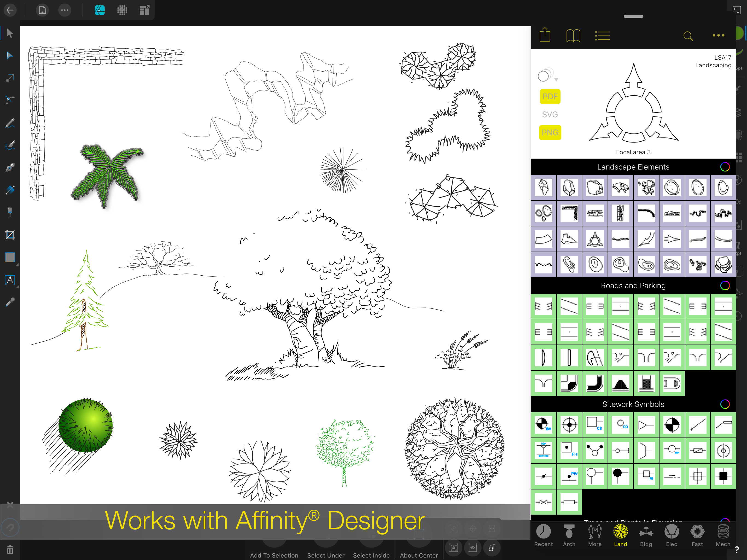Change the Landscape Elements section color ring

[x=725, y=167]
